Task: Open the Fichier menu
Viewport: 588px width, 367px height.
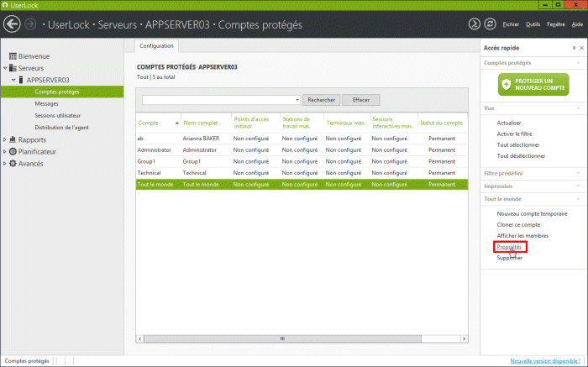Action: coord(511,24)
